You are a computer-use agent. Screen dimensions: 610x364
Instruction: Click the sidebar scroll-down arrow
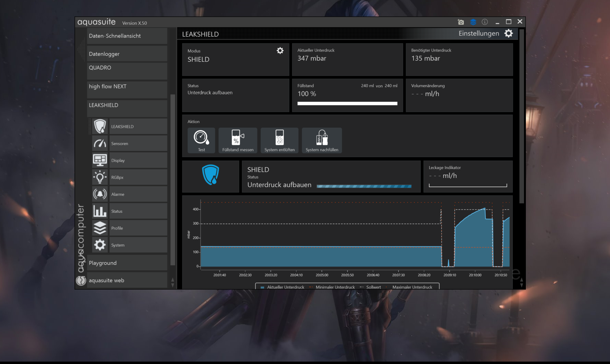click(173, 285)
